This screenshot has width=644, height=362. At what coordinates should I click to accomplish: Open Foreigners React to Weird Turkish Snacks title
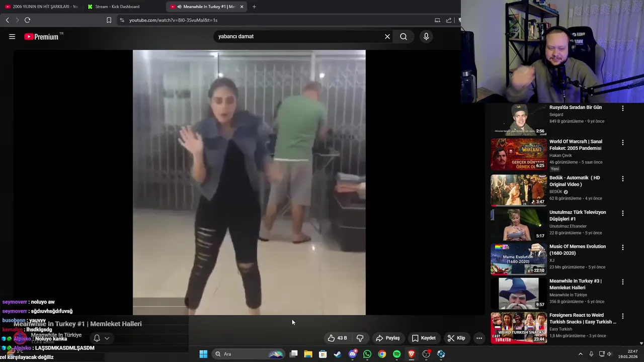click(x=583, y=319)
